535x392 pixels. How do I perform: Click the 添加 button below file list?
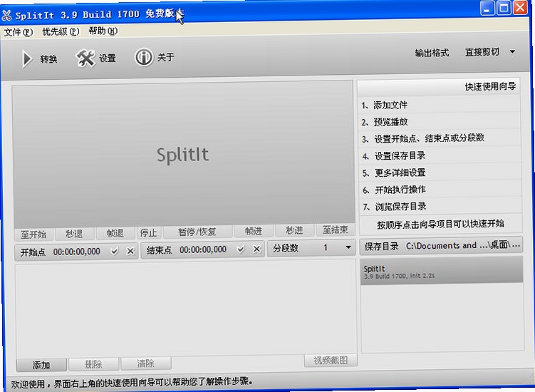click(x=41, y=365)
